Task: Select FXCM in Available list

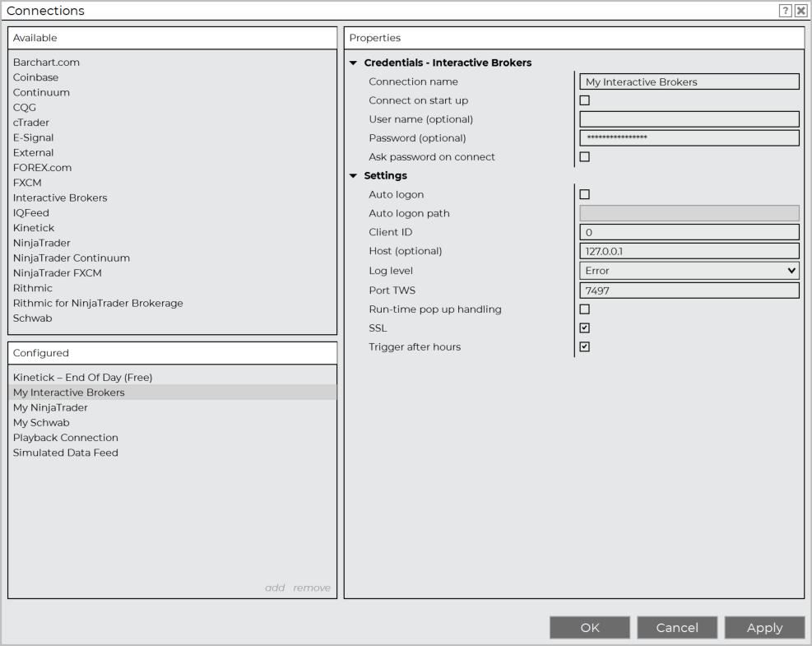Action: [x=27, y=183]
